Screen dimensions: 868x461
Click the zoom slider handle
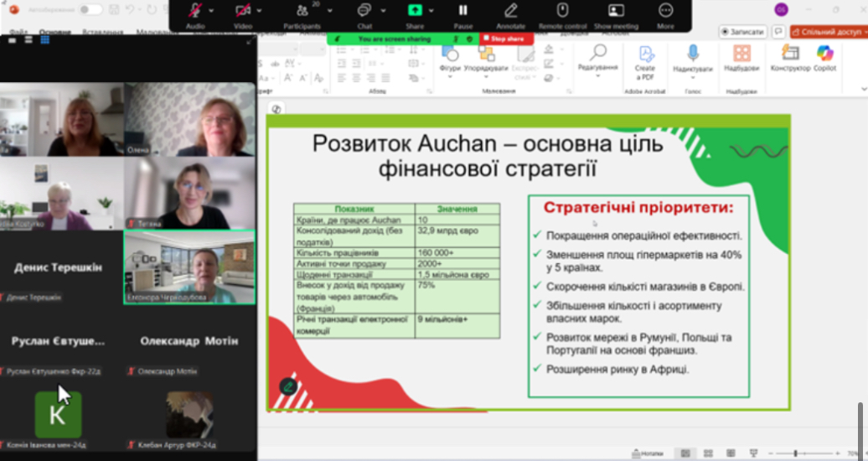click(x=795, y=453)
